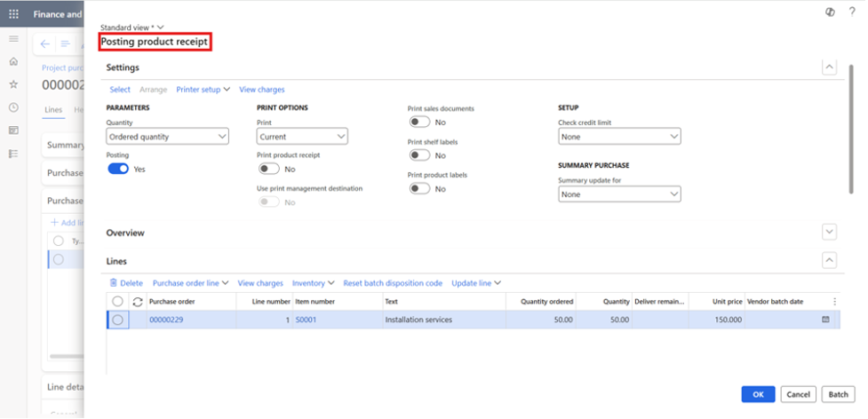Viewport: 868px width, 419px height.
Task: Open item number link S0001
Action: point(307,320)
